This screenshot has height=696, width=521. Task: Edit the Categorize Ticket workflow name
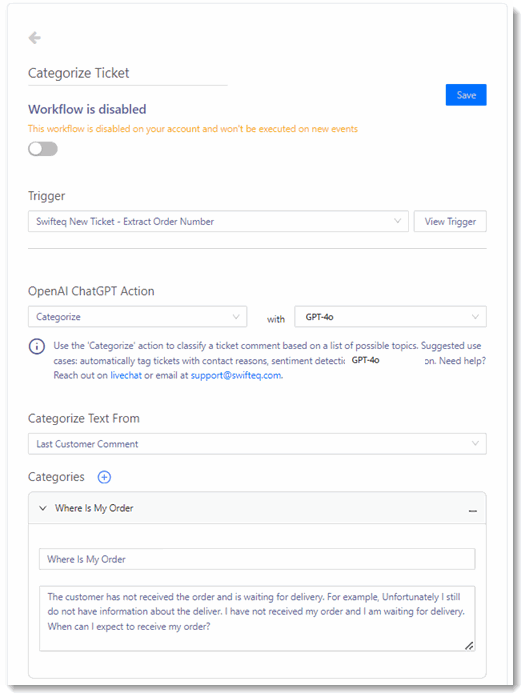click(x=128, y=73)
